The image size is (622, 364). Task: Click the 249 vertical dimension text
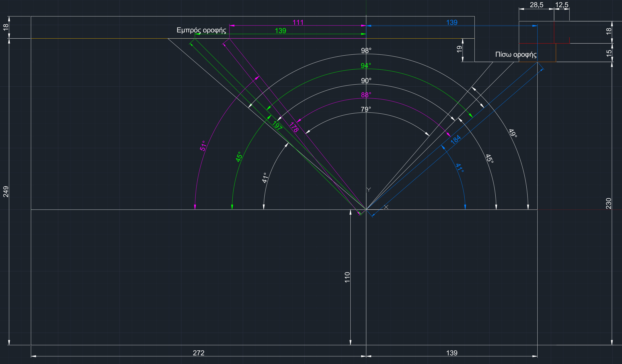pyautogui.click(x=6, y=192)
